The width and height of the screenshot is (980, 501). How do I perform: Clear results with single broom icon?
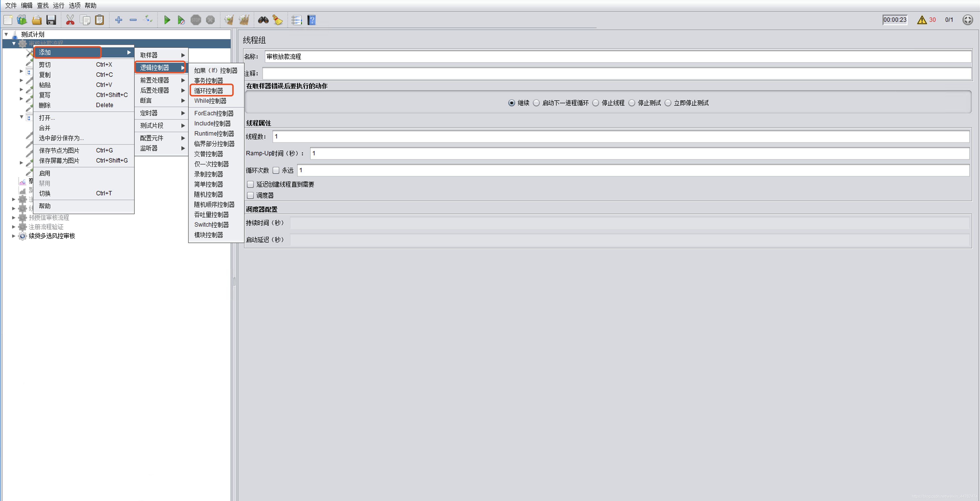229,20
